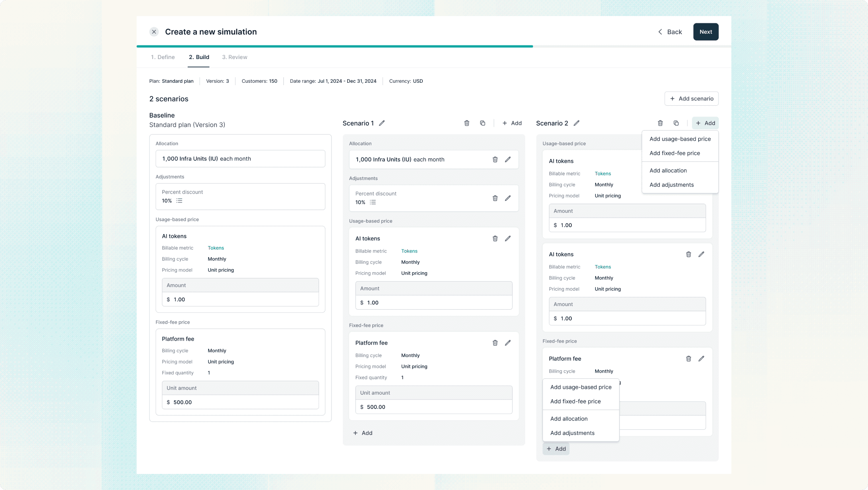Rename Scenario 1 with pencil icon
Image resolution: width=868 pixels, height=490 pixels.
point(382,123)
